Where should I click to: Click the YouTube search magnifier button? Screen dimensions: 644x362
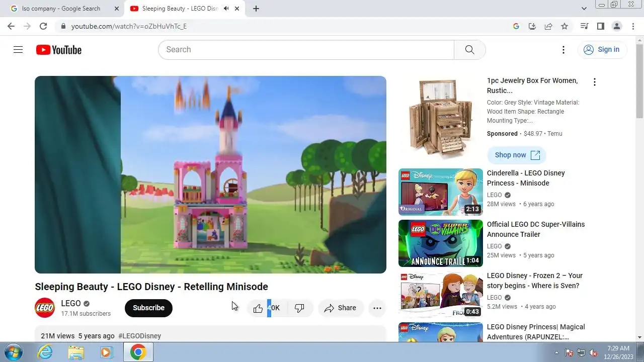[x=469, y=50]
